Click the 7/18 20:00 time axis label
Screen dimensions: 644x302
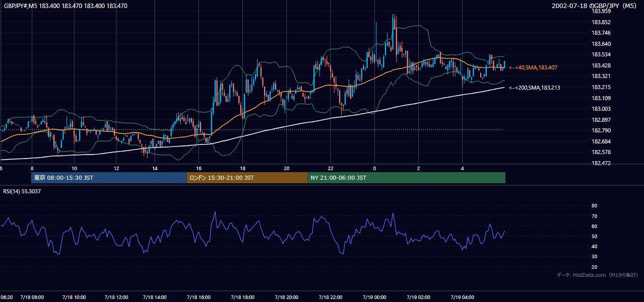pyautogui.click(x=287, y=297)
